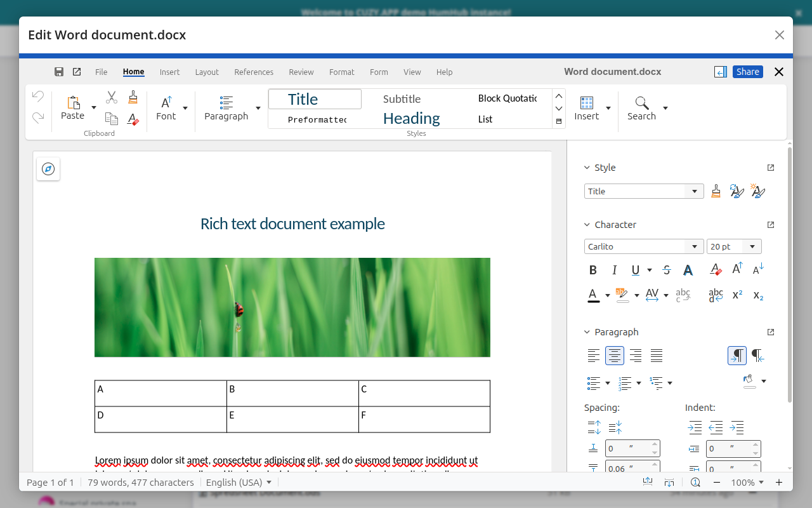Open the Navigator compass icon

coord(48,169)
